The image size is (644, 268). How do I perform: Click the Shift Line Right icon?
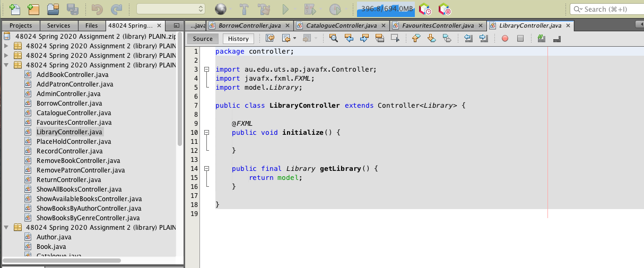point(484,38)
